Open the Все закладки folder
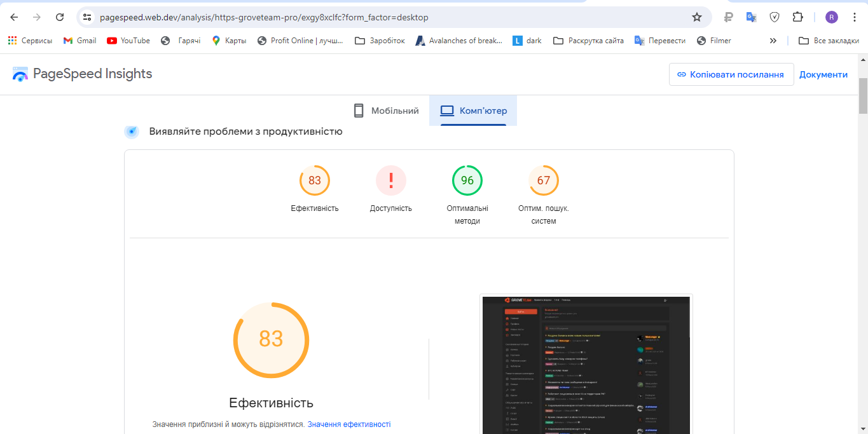This screenshot has height=434, width=868. pos(829,41)
